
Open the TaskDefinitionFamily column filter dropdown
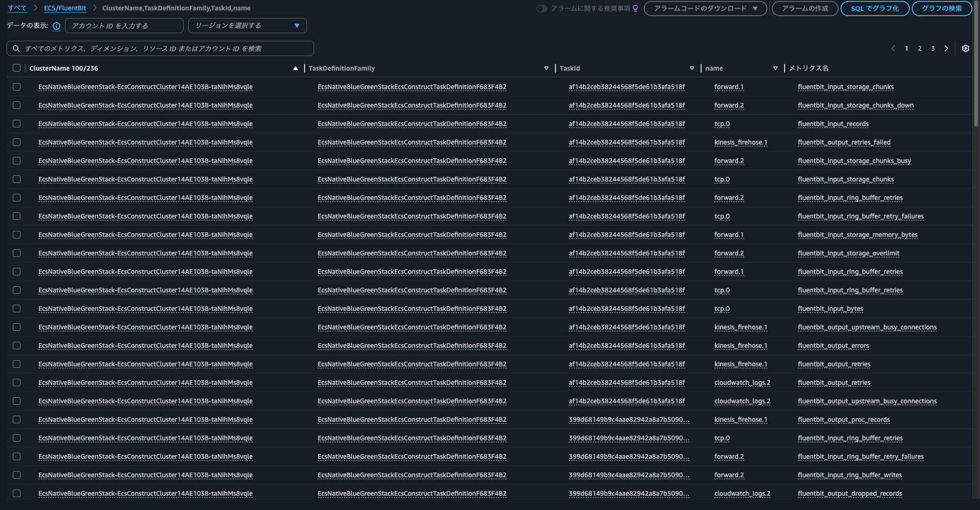pos(546,68)
